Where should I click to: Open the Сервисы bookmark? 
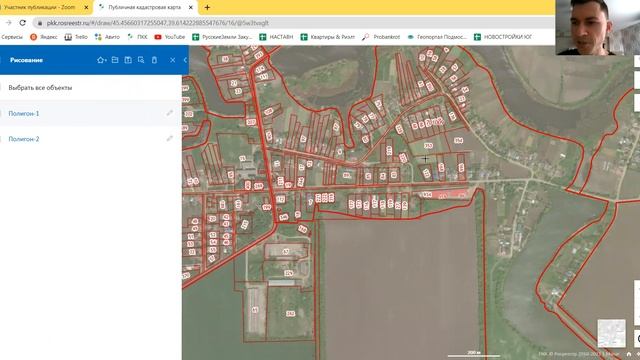[x=12, y=37]
